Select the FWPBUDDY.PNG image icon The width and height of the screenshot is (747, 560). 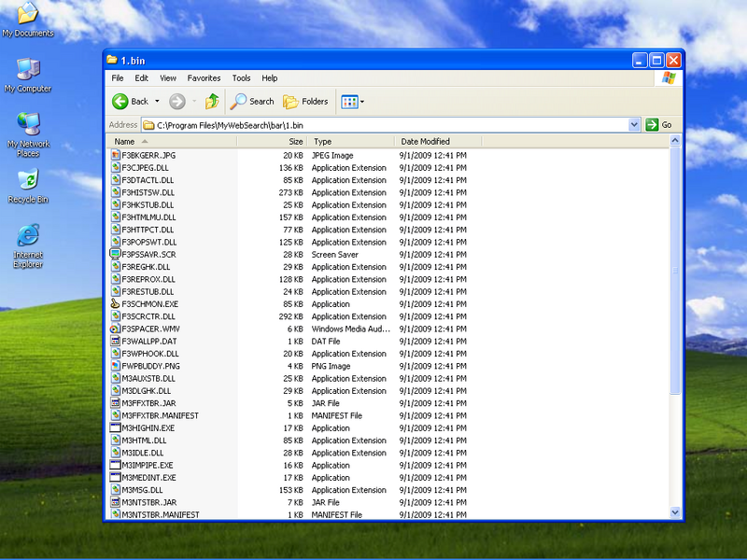(115, 365)
